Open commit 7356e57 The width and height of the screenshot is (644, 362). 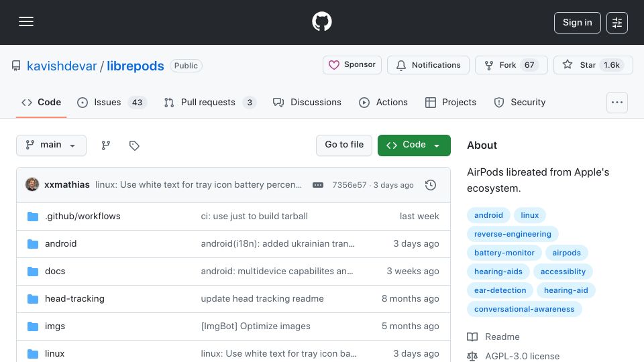[x=349, y=185]
